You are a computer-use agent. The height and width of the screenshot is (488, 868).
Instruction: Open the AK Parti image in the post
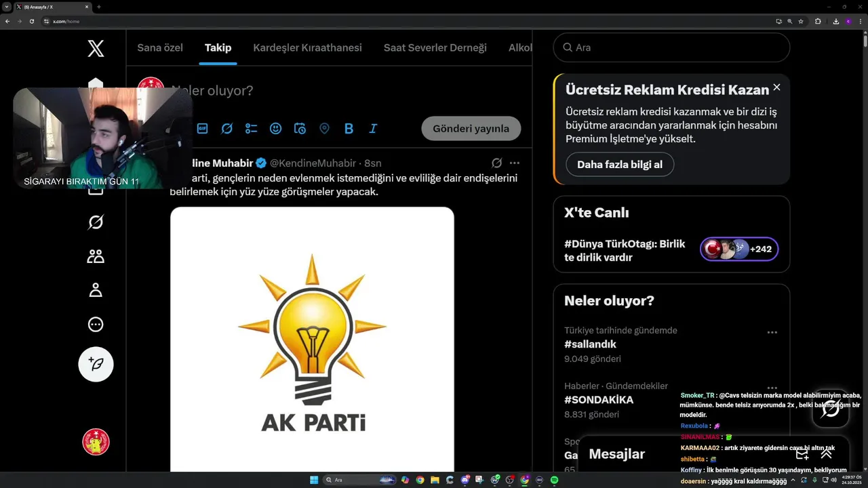click(312, 339)
